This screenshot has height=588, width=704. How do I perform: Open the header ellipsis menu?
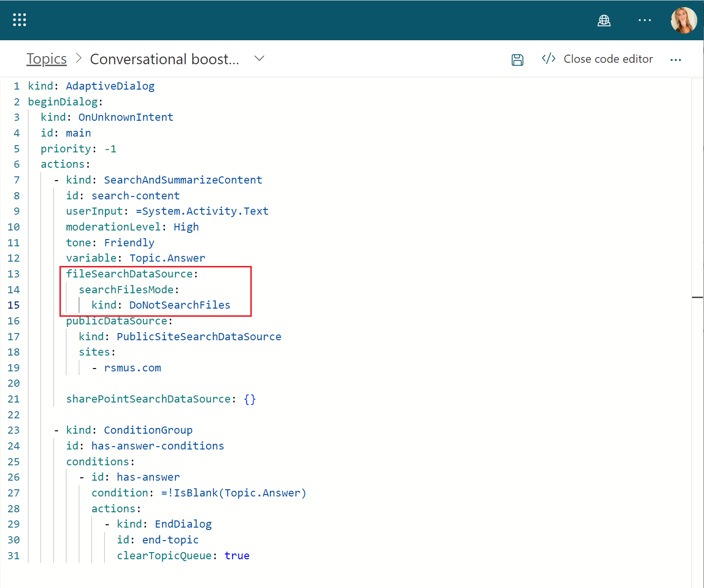645,20
